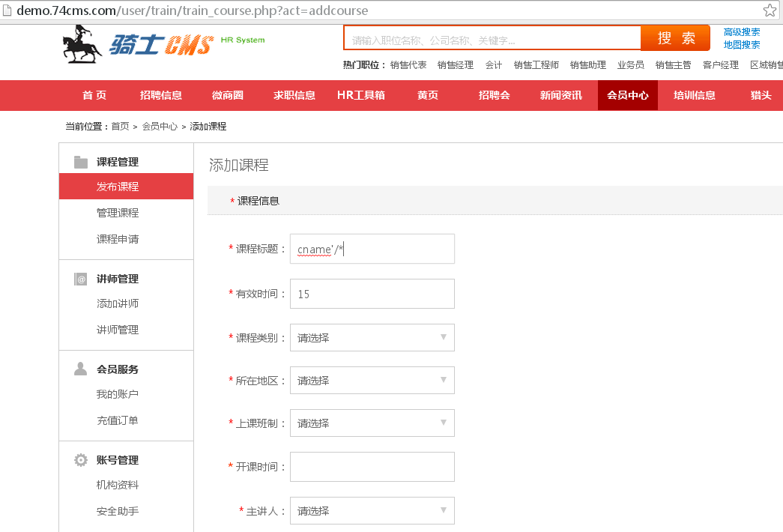Viewport: 783px width, 532px height.
Task: Click the 会员服务 person icon
Action: [80, 369]
